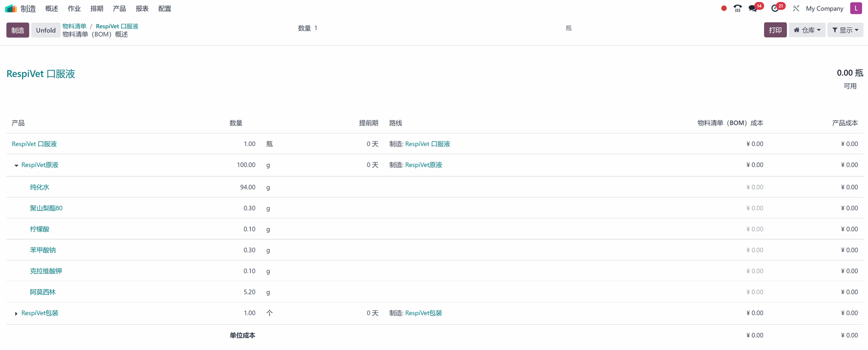Open component 聚山梨酯80
The width and height of the screenshot is (868, 350).
pyautogui.click(x=46, y=208)
